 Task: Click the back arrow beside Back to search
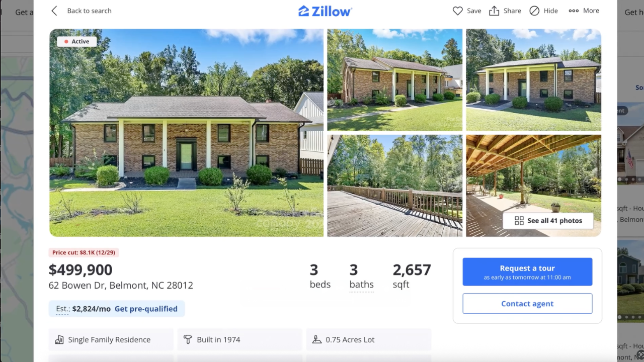[x=54, y=11]
